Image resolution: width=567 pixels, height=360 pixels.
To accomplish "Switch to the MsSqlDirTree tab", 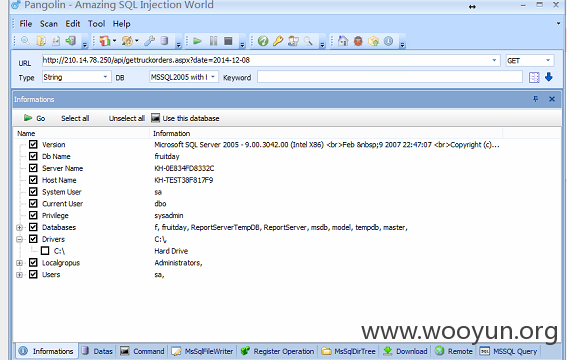I will click(x=349, y=351).
